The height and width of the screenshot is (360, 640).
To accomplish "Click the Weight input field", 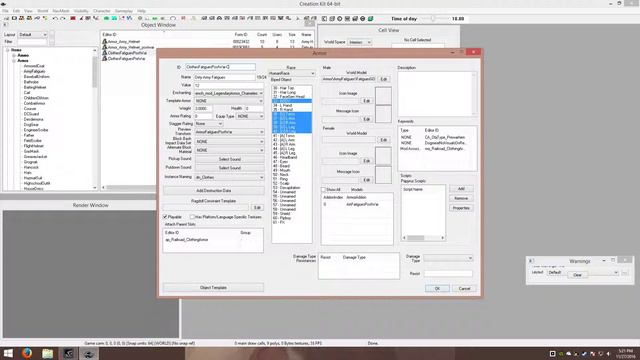I will (203, 109).
